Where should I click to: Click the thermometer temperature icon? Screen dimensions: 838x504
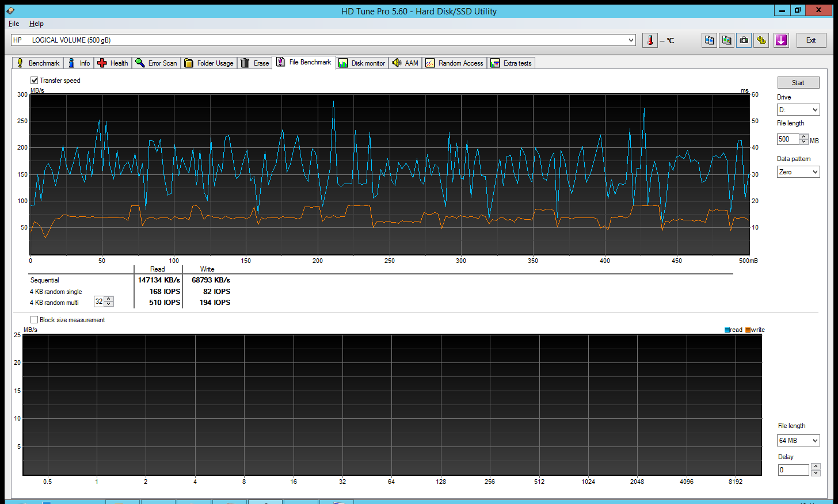650,40
